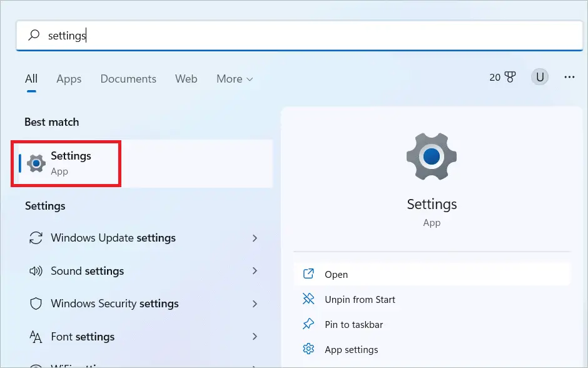Click the large Settings gear icon in preview pane

pos(432,156)
